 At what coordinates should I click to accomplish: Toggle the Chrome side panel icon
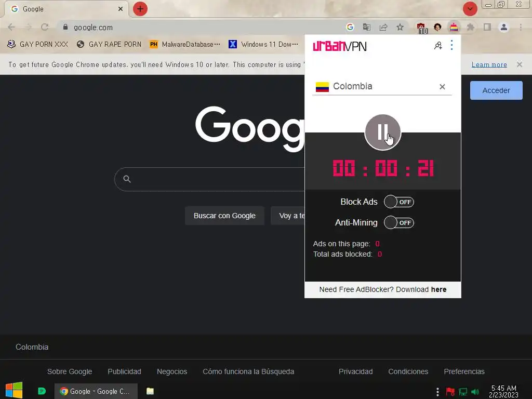point(487,27)
